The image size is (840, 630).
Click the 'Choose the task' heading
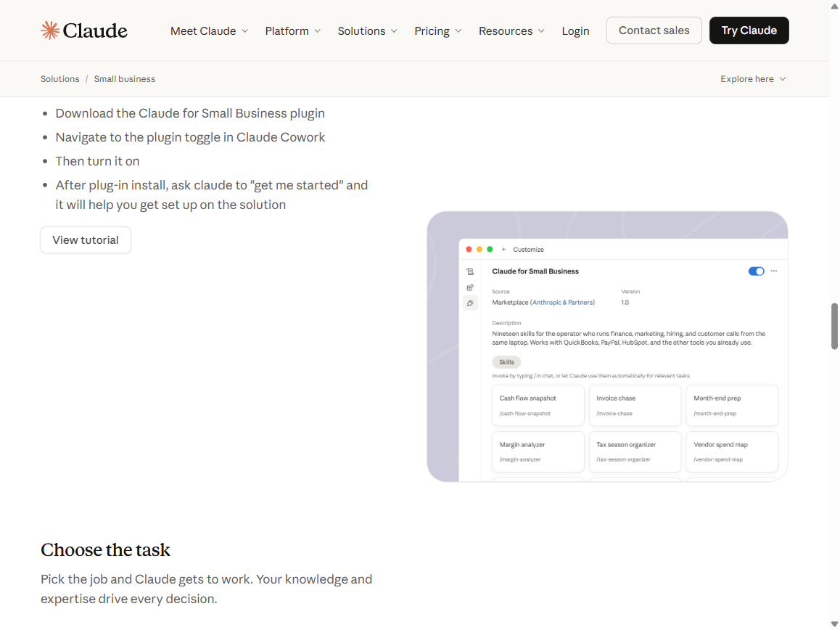coord(105,549)
